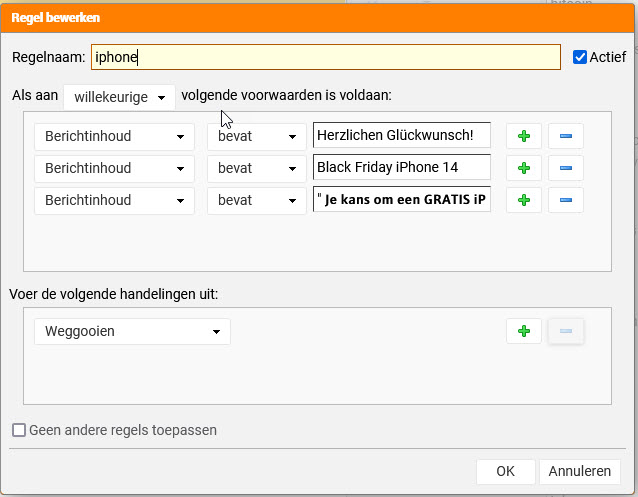Image resolution: width=638 pixels, height=497 pixels.
Task: Open first row Berichtinhoud dropdown
Action: [x=114, y=136]
